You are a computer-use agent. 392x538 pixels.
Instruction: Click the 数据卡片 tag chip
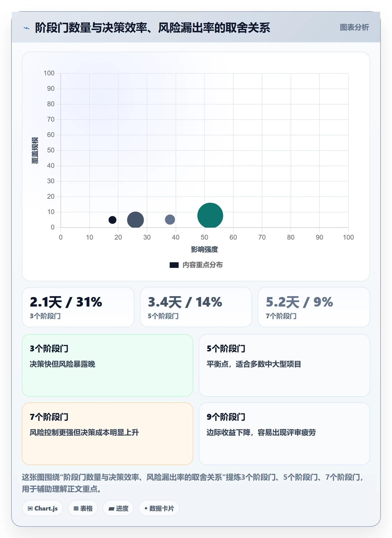coord(159,508)
